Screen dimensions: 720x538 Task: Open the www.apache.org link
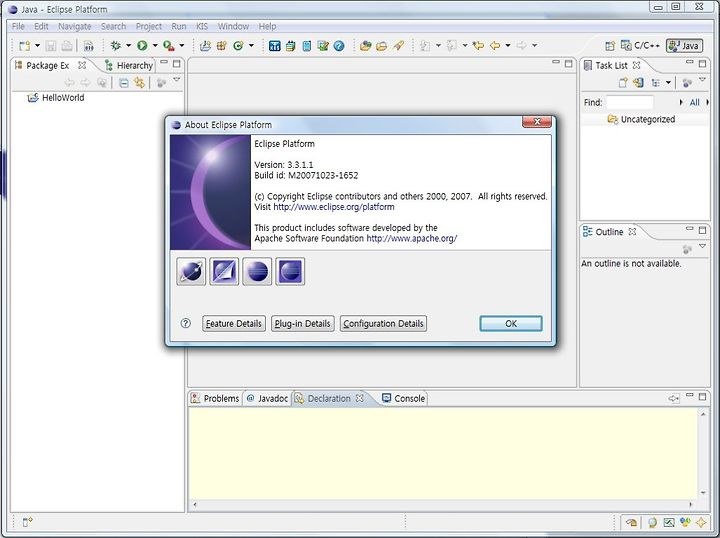[x=411, y=238]
